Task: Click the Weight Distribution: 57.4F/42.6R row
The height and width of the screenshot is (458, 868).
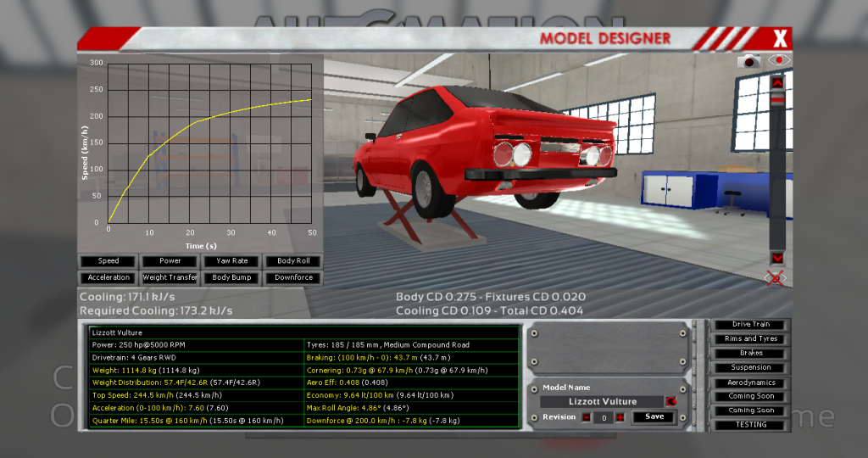Action: click(197, 383)
